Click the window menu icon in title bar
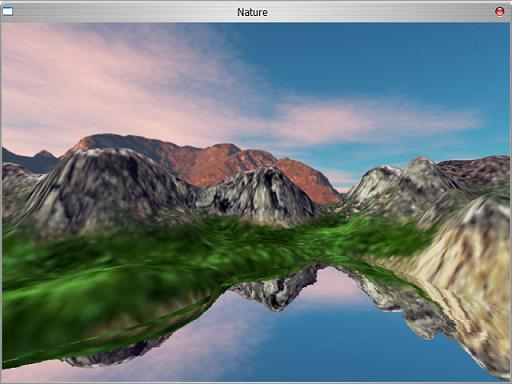Viewport: 512px width, 384px height. pos(8,12)
